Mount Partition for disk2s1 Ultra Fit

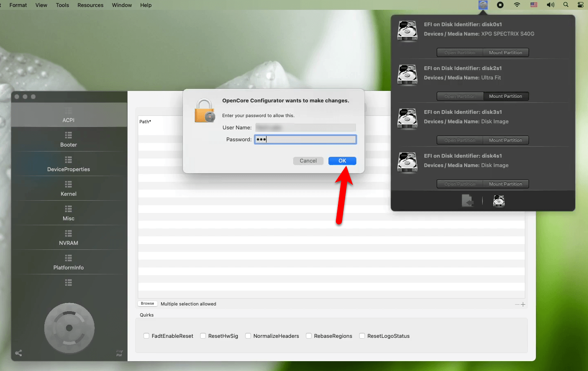506,96
